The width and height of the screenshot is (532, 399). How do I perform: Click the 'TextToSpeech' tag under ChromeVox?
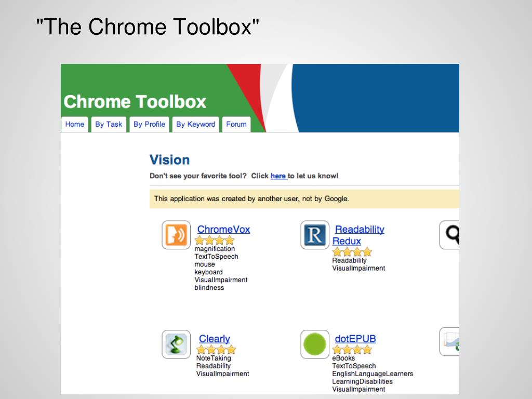pyautogui.click(x=216, y=257)
